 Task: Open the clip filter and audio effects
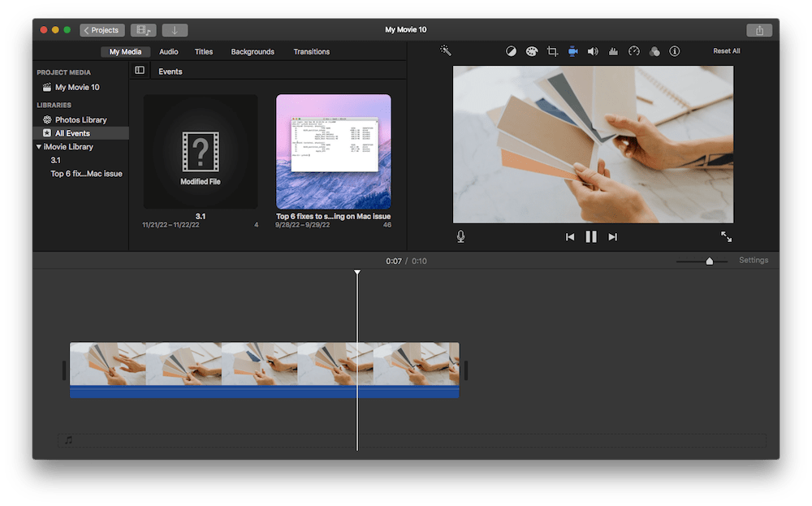coord(654,51)
